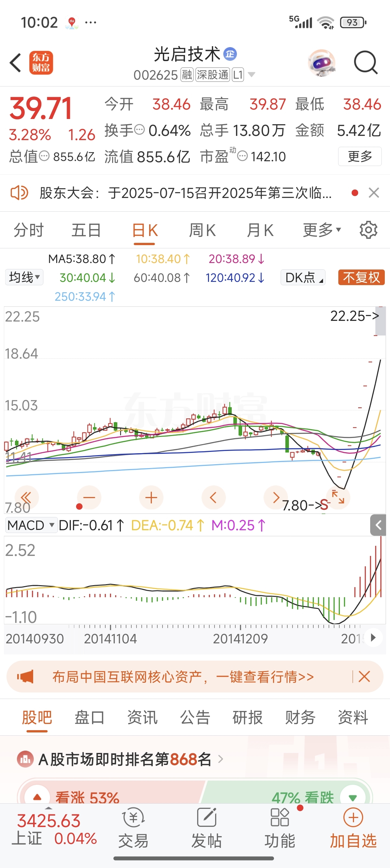
Task: Vote bullish with the red up arrow
Action: point(37,797)
